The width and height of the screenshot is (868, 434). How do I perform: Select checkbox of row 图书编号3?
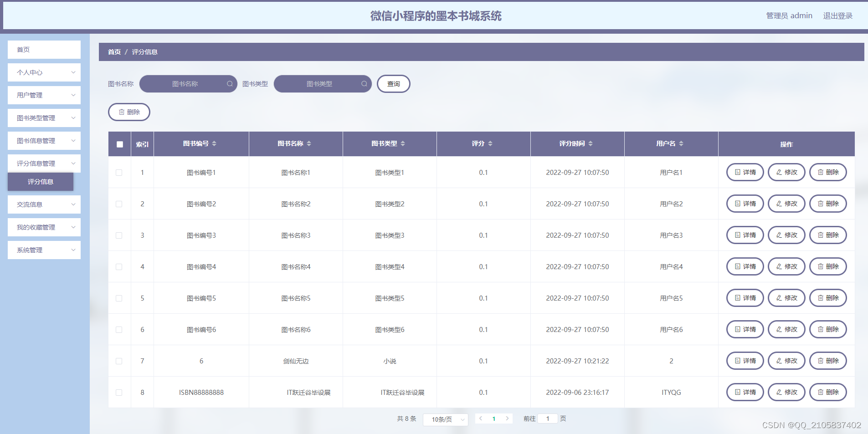click(119, 235)
